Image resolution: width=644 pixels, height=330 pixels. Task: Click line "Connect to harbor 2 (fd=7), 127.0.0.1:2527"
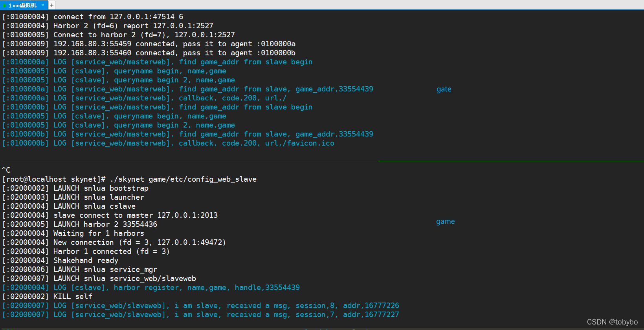pos(119,35)
